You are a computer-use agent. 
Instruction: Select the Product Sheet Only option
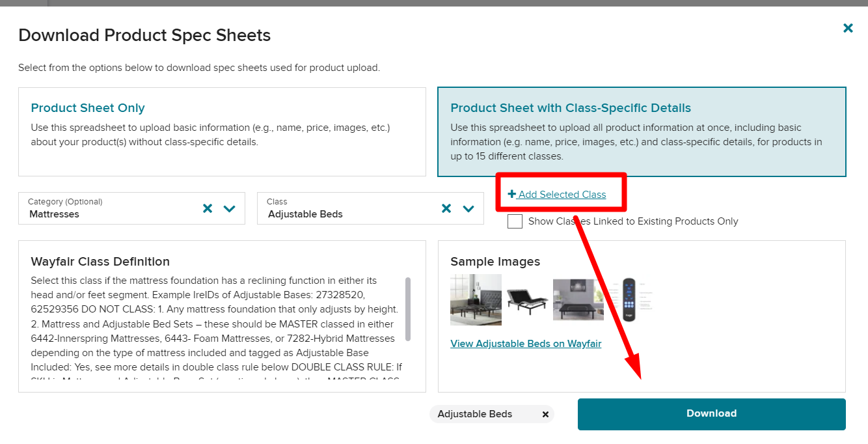tap(222, 132)
